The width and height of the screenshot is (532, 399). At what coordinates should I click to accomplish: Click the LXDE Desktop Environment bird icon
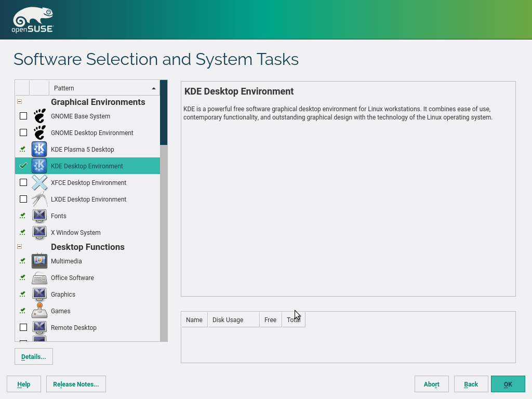click(x=39, y=199)
